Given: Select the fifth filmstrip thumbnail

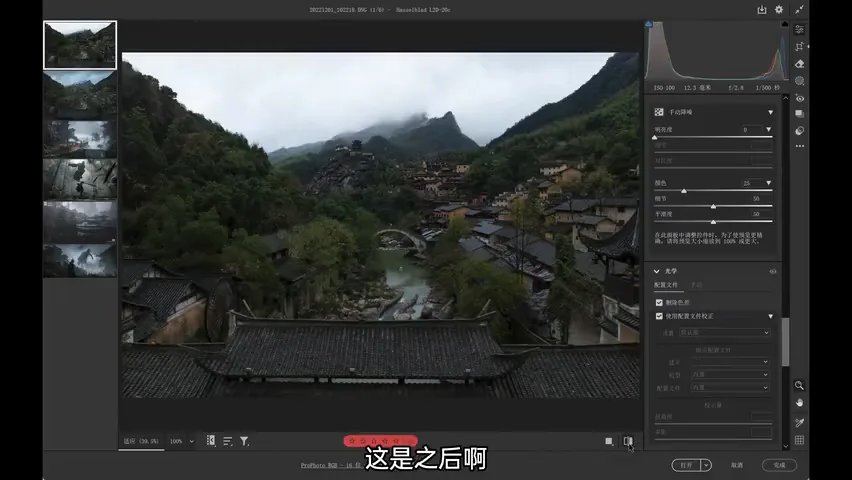Looking at the screenshot, I should (80, 222).
